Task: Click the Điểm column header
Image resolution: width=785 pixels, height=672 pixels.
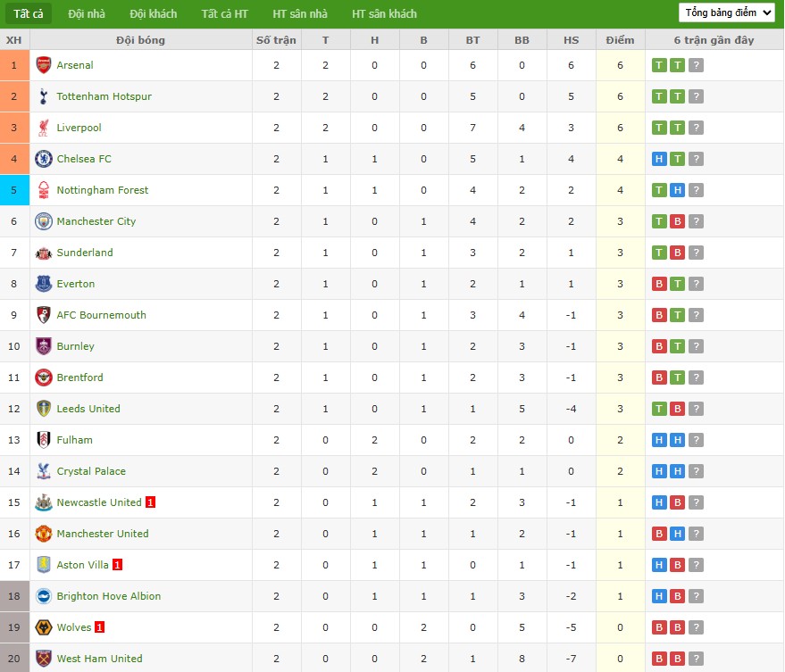Action: click(620, 40)
